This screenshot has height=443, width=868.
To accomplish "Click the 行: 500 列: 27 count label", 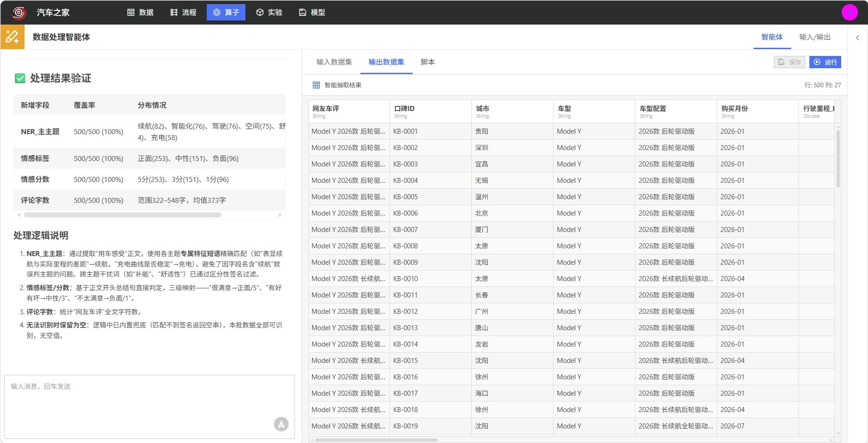I will click(x=823, y=85).
